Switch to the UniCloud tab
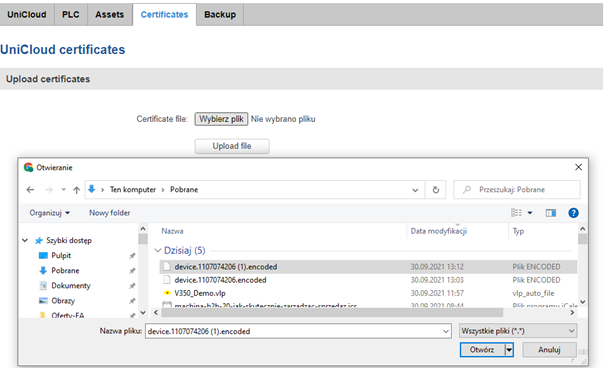The image size is (605, 368). [x=27, y=15]
